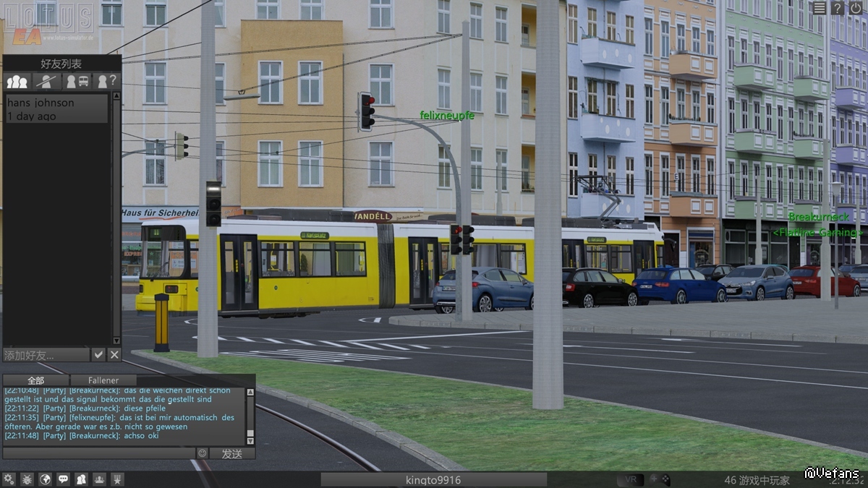Toggle the chat speech bubble icon
868x488 pixels.
(64, 479)
